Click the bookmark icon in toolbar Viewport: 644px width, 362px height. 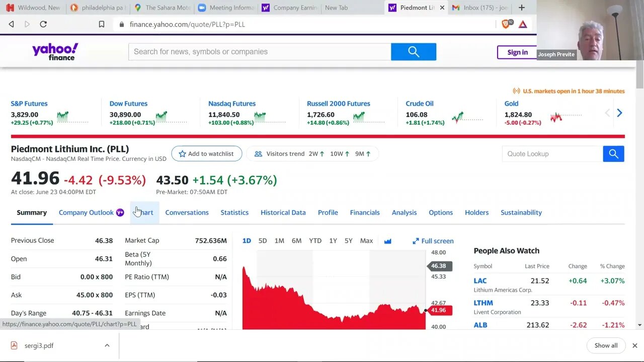coord(102,24)
